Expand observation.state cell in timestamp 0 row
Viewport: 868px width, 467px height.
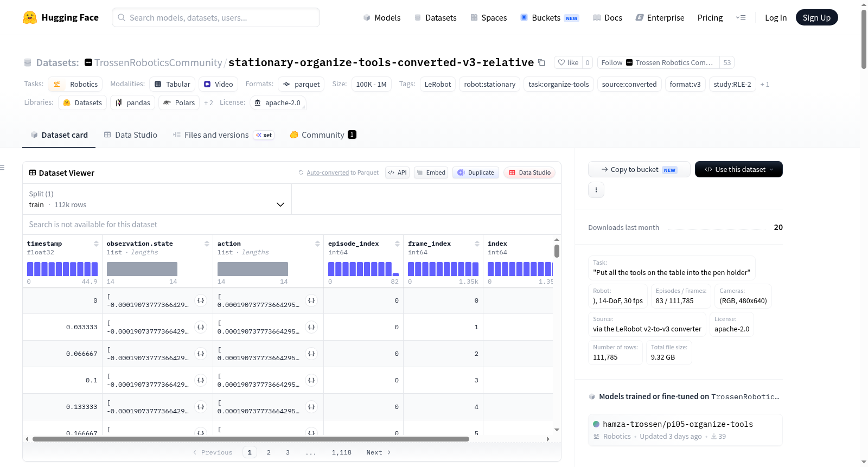coord(201,300)
